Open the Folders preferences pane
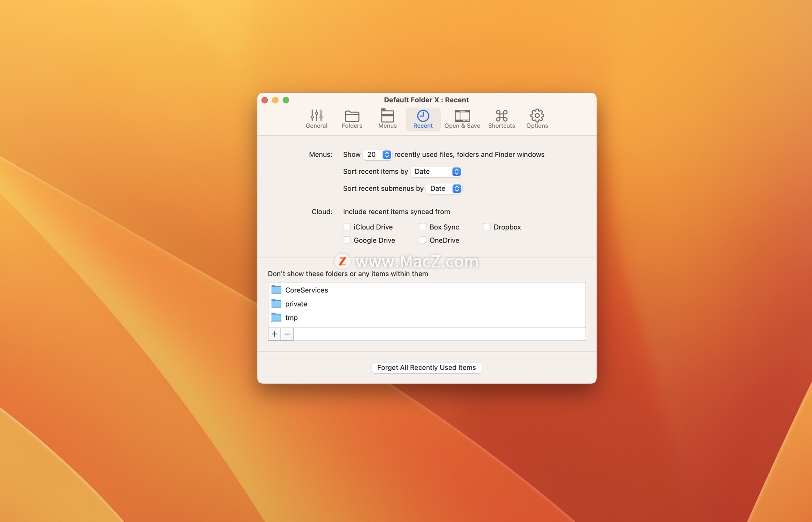 (352, 119)
